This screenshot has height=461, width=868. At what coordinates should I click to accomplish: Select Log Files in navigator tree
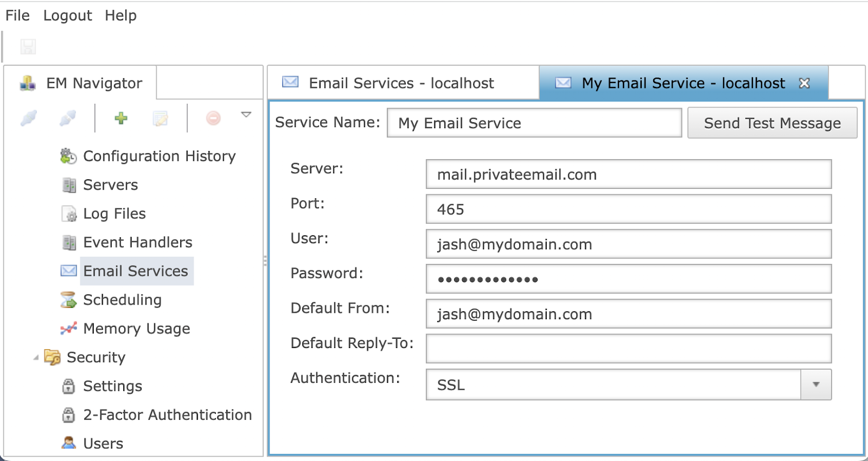click(x=114, y=214)
